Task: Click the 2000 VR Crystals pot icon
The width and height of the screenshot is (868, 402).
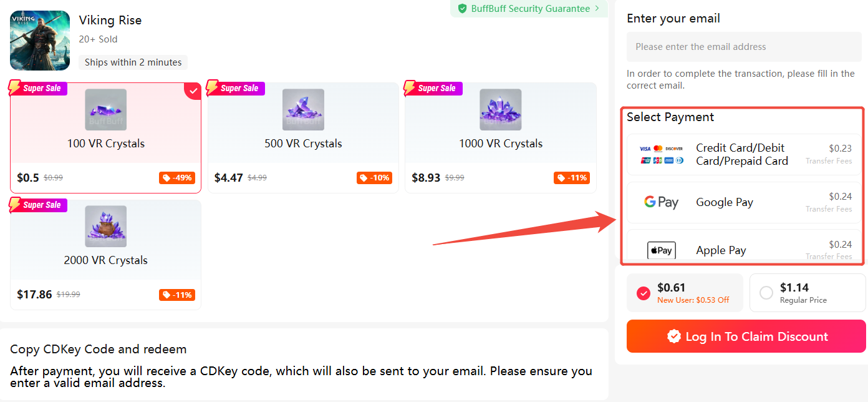Action: [105, 227]
